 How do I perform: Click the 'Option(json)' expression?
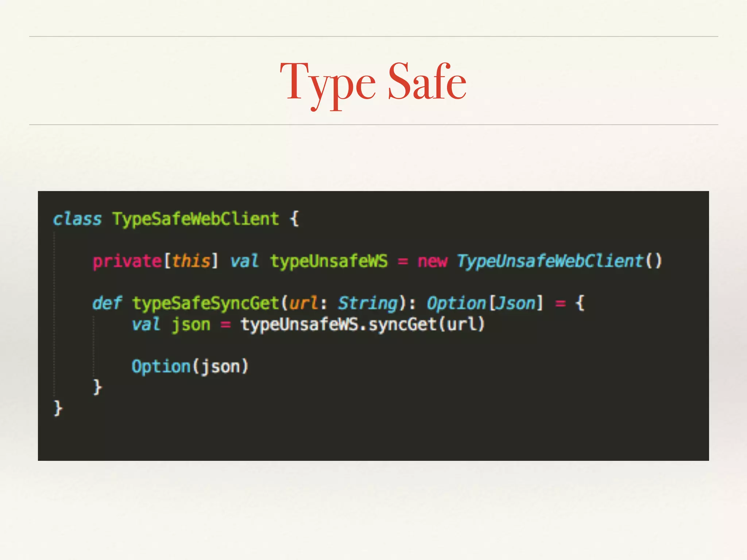click(x=190, y=367)
